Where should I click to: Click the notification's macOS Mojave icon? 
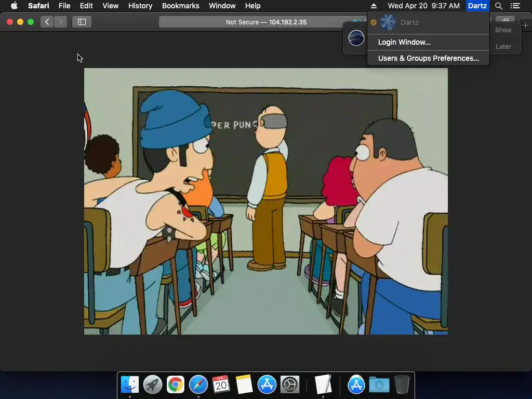(x=356, y=37)
